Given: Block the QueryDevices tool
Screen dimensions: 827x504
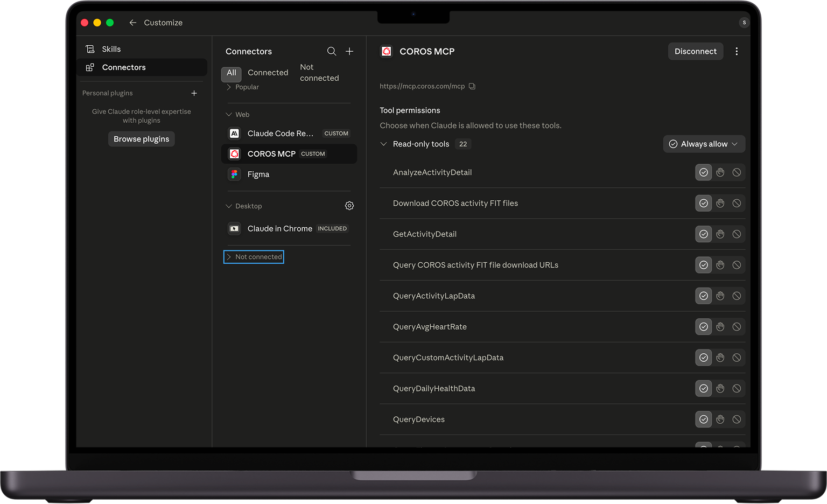Looking at the screenshot, I should pos(737,419).
